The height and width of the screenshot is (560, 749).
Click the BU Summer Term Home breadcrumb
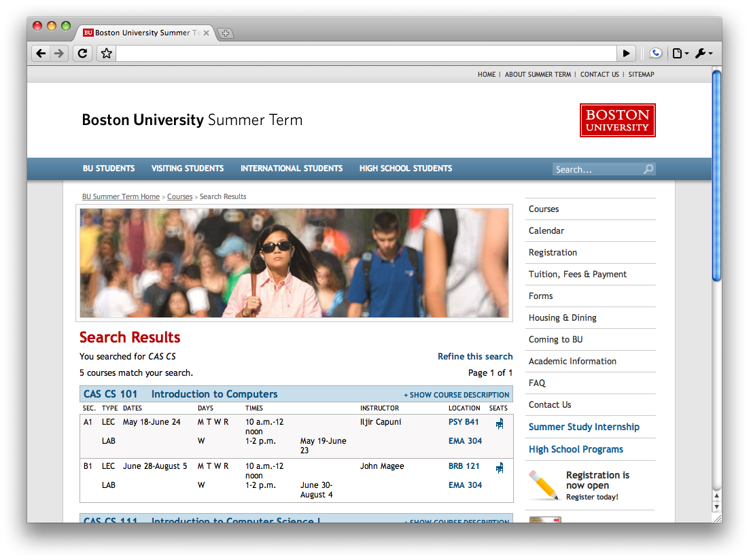pos(121,196)
